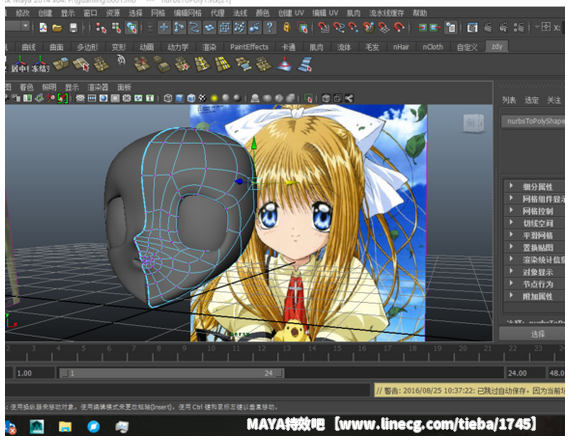Click the center pivot shelf icon
578x443 pixels.
(x=19, y=65)
